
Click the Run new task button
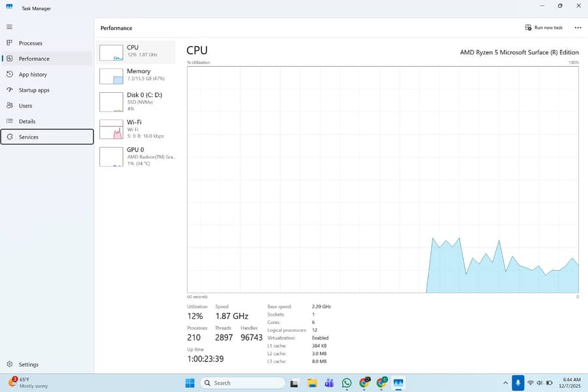[x=544, y=27]
